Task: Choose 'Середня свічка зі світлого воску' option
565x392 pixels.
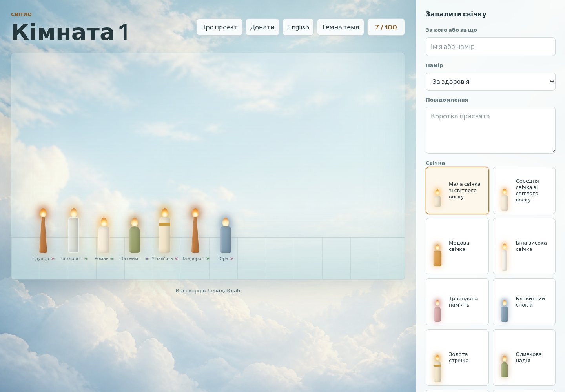Action: [x=524, y=191]
